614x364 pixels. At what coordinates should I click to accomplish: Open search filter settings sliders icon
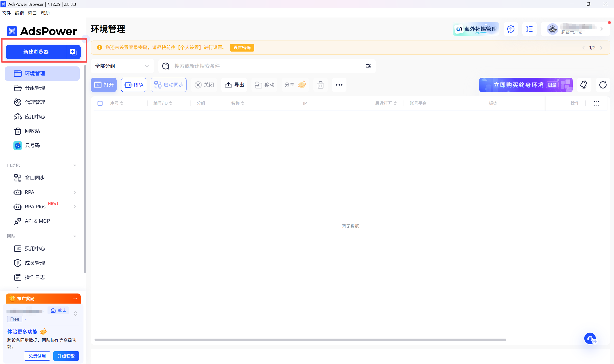(x=368, y=66)
